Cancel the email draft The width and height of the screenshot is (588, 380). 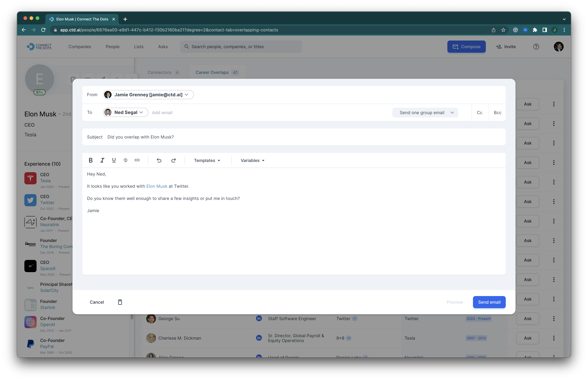[x=97, y=302]
